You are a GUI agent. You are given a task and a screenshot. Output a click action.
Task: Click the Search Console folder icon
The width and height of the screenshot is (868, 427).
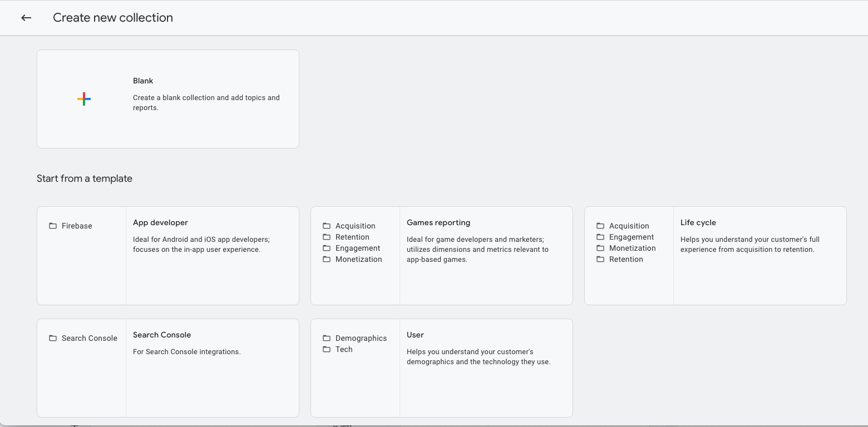tap(53, 338)
